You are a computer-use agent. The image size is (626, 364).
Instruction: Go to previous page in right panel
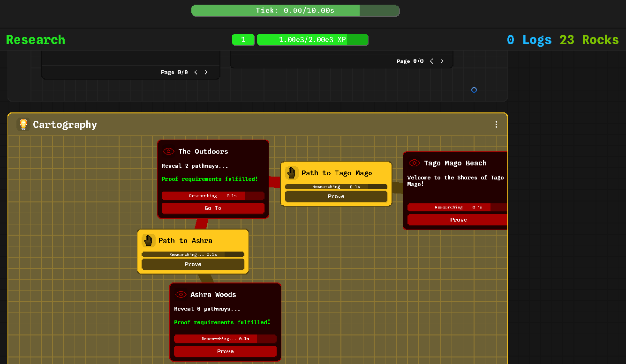point(432,61)
